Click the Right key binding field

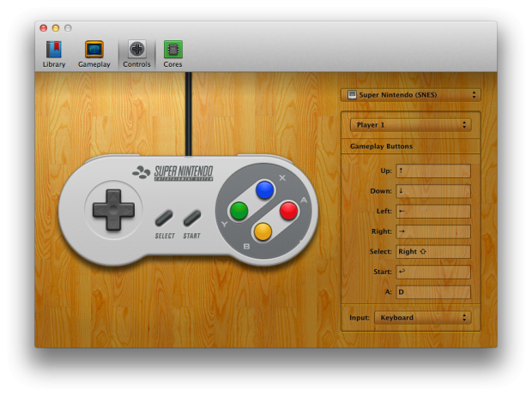[x=433, y=231]
